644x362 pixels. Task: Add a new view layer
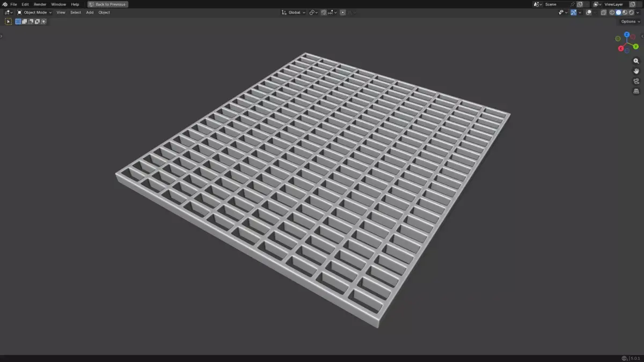click(x=632, y=4)
